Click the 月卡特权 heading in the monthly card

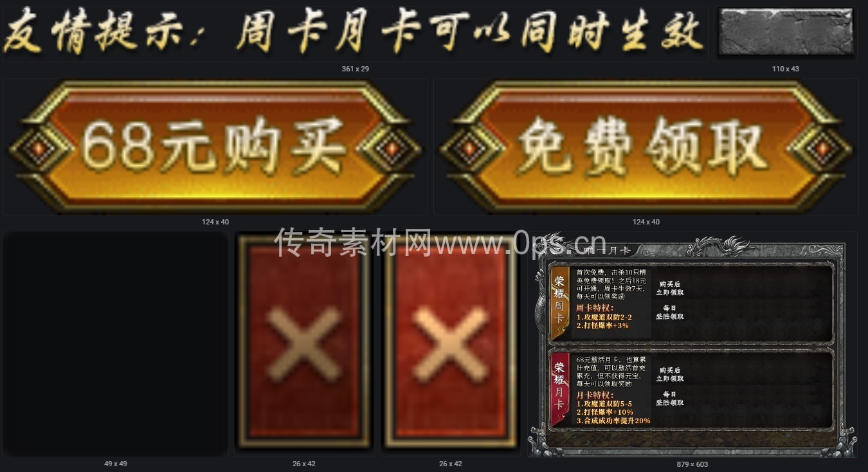595,395
